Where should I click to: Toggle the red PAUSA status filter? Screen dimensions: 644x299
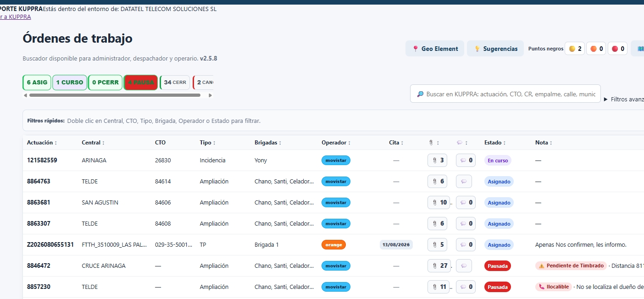pyautogui.click(x=141, y=83)
